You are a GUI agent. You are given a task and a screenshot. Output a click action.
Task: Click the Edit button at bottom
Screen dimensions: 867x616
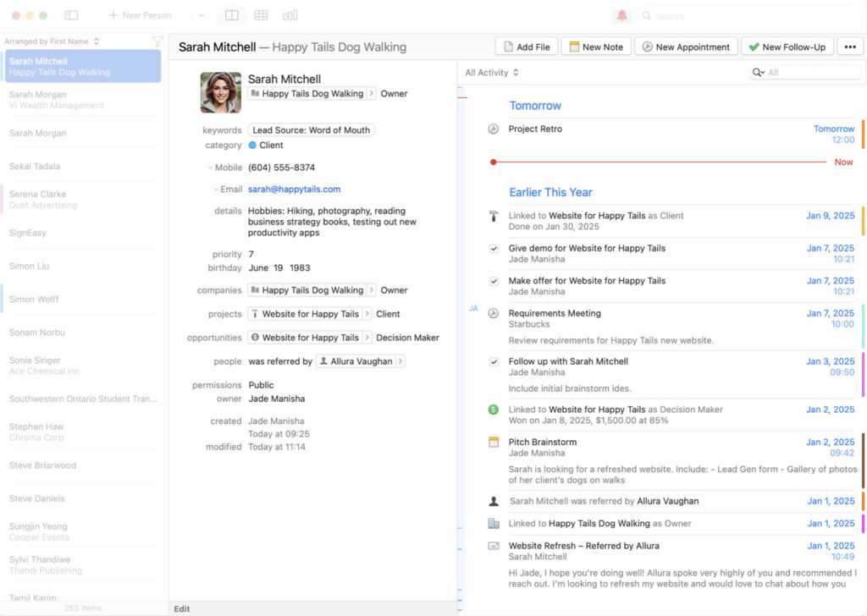182,609
